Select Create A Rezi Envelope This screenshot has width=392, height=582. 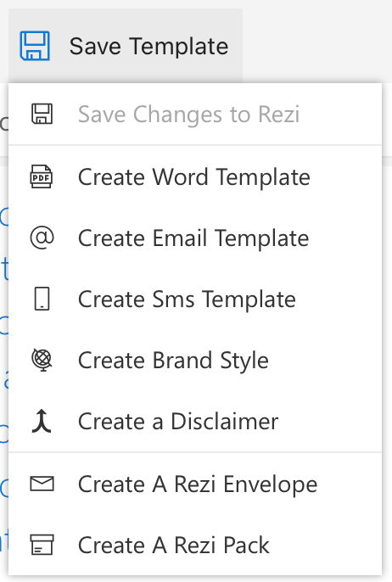(195, 484)
